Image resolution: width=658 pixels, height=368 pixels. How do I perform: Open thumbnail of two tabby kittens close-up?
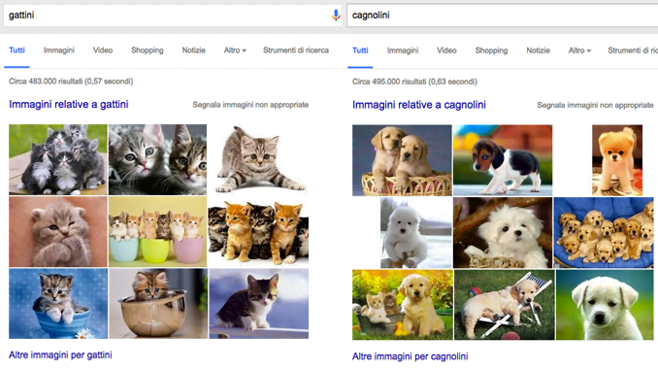pos(158,159)
